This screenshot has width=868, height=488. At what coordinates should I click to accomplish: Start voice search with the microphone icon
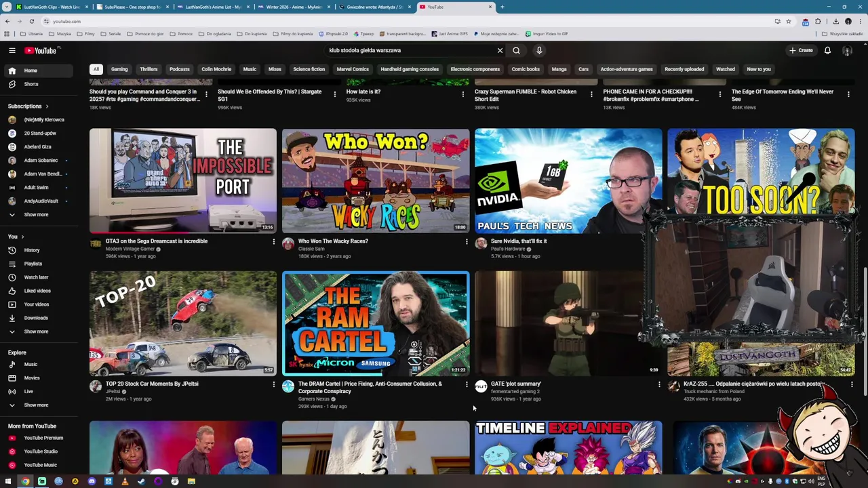[x=539, y=50]
